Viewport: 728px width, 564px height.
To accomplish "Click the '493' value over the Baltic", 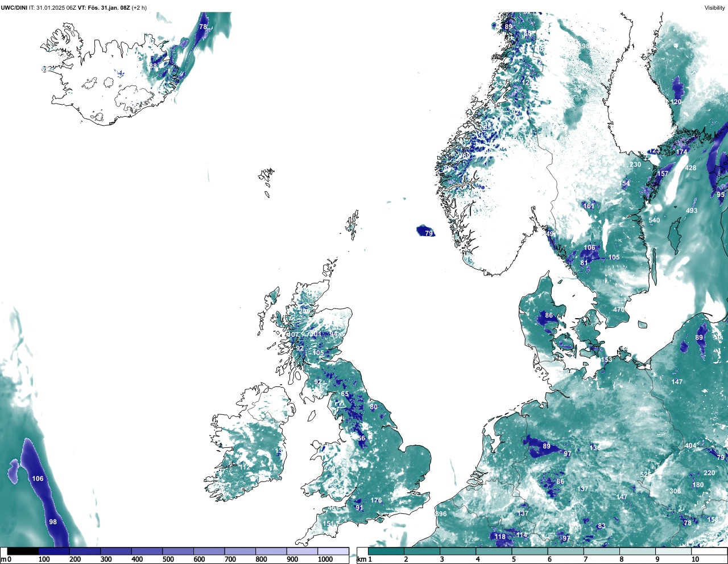I will pos(692,211).
